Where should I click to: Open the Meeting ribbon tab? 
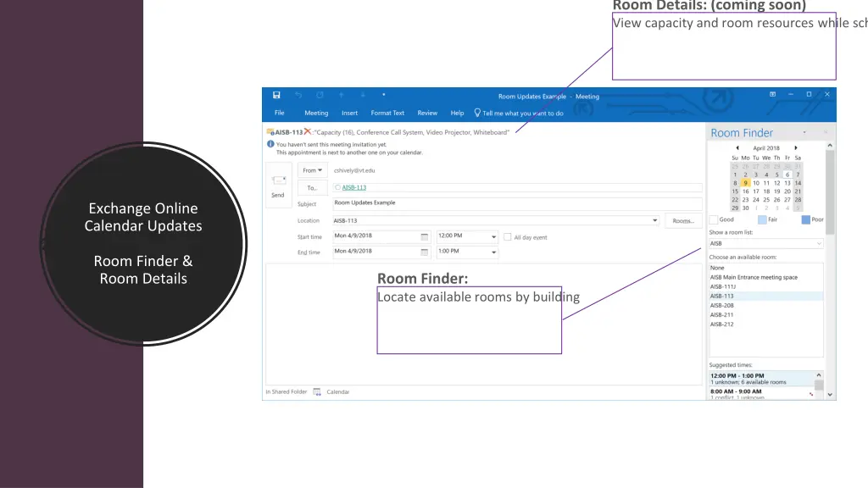(x=316, y=113)
